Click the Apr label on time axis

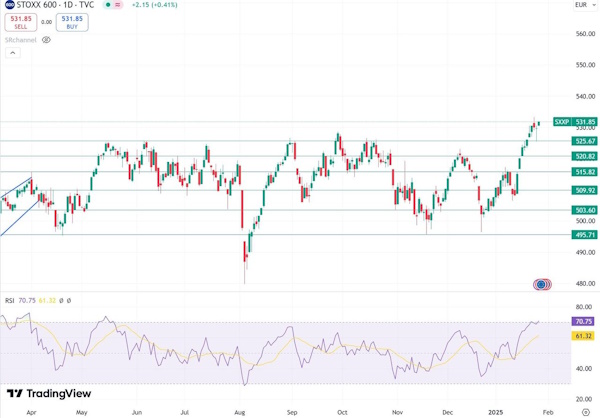[x=31, y=413]
